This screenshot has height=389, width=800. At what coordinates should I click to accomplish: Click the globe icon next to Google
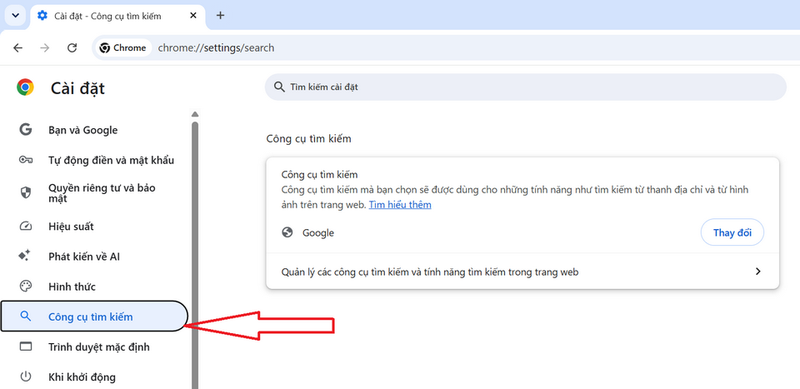tap(287, 233)
